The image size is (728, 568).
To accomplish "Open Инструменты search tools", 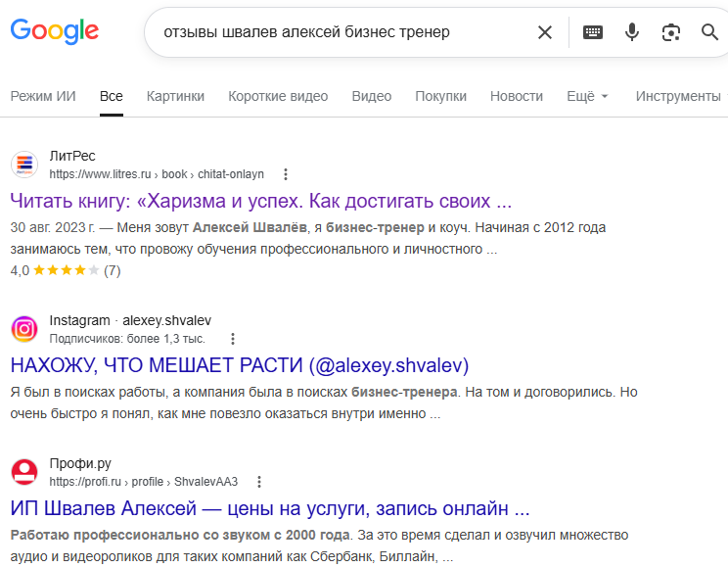I will click(x=678, y=96).
